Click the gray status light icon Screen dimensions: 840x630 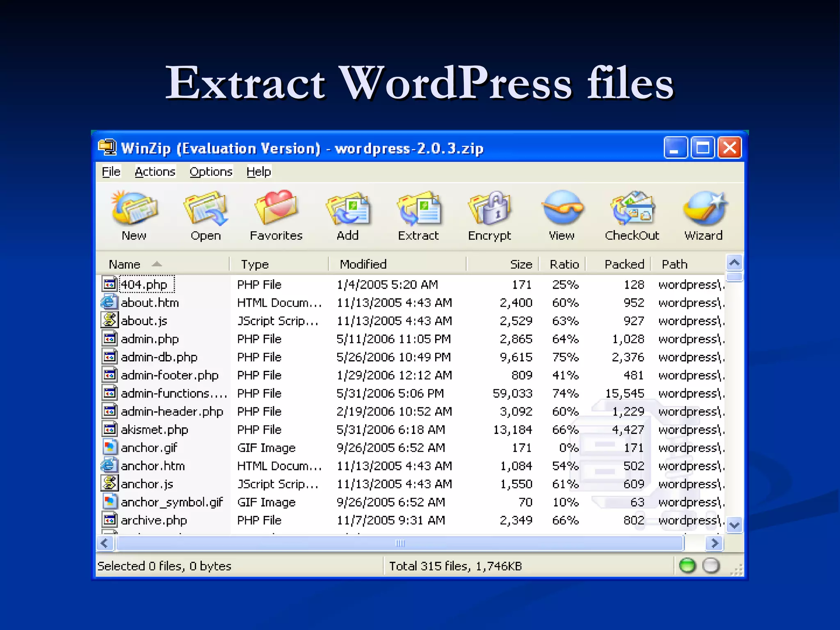(711, 566)
